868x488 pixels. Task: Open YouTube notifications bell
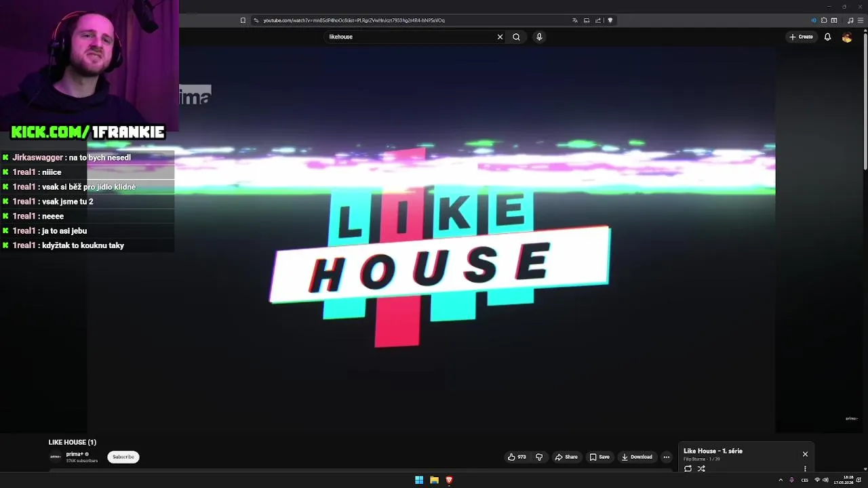click(827, 37)
